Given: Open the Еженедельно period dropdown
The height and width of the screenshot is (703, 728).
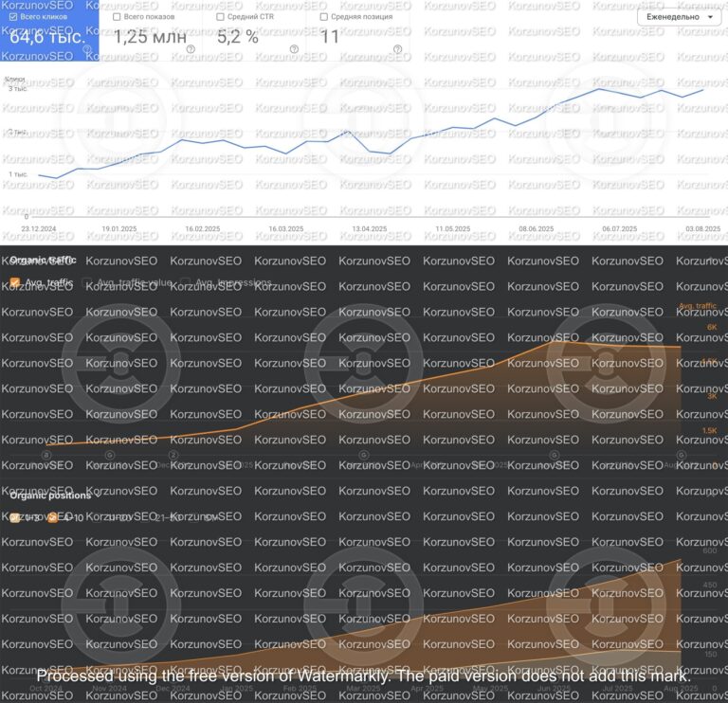Looking at the screenshot, I should click(680, 17).
